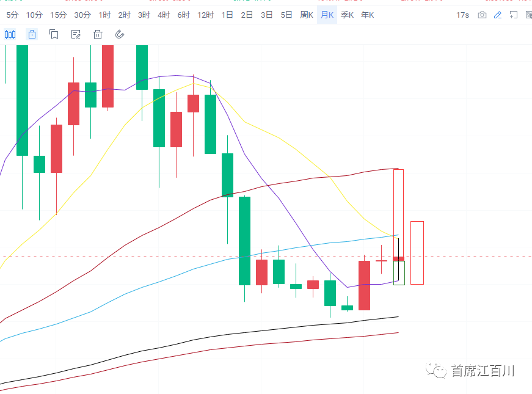The height and width of the screenshot is (394, 532).
Task: Switch to 2时 timeframe
Action: 124,15
